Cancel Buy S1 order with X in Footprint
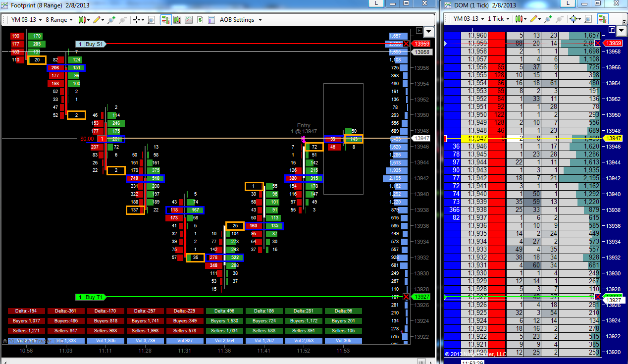The width and height of the screenshot is (628, 364). (406, 44)
